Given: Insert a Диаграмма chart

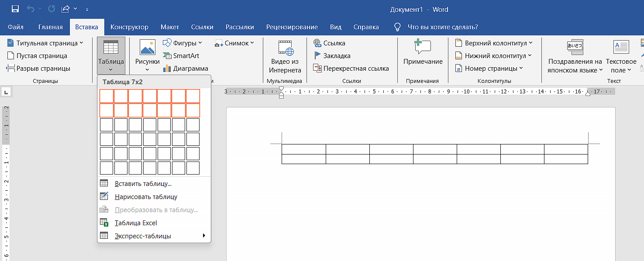Looking at the screenshot, I should click(186, 69).
